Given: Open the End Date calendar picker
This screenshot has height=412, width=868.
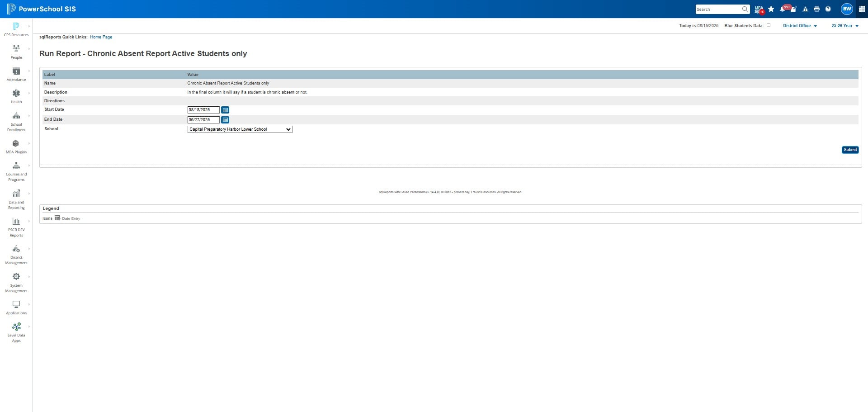Looking at the screenshot, I should point(225,120).
